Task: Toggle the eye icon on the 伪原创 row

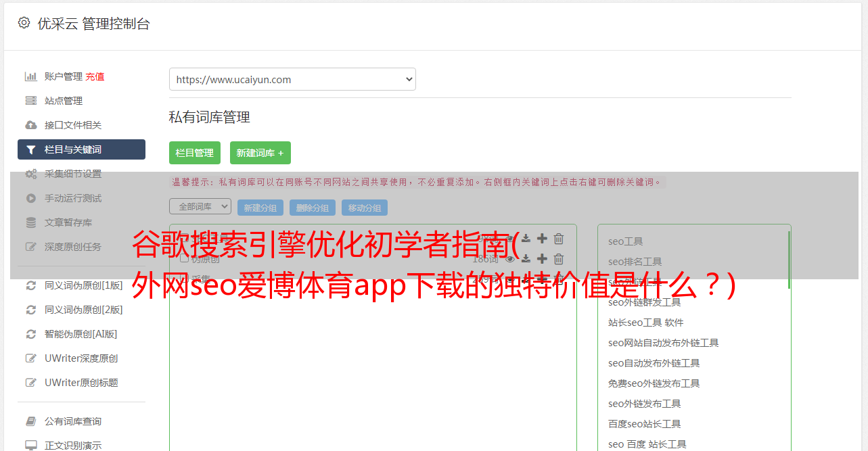Action: click(510, 259)
